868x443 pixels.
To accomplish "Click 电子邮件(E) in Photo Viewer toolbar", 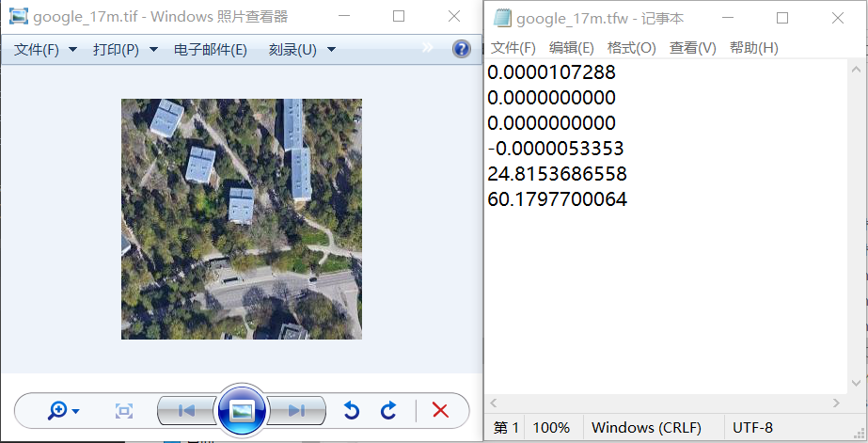I will pyautogui.click(x=211, y=50).
